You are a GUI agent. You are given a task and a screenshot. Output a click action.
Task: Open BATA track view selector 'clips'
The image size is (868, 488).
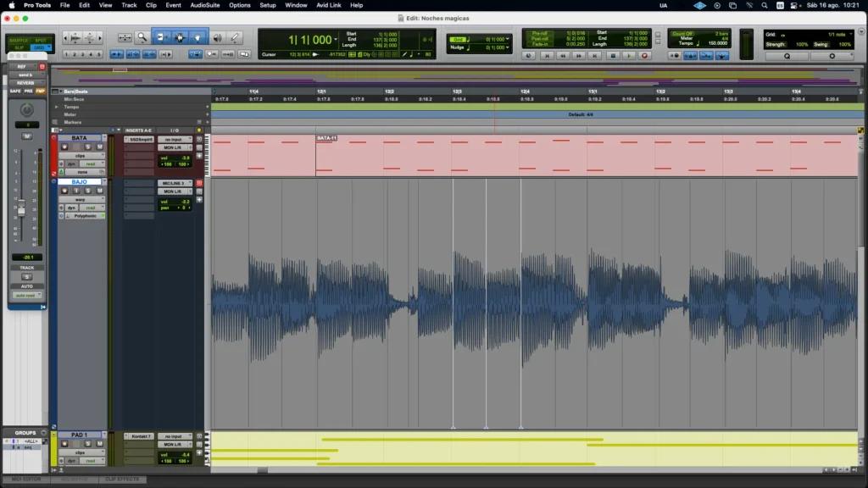click(82, 156)
